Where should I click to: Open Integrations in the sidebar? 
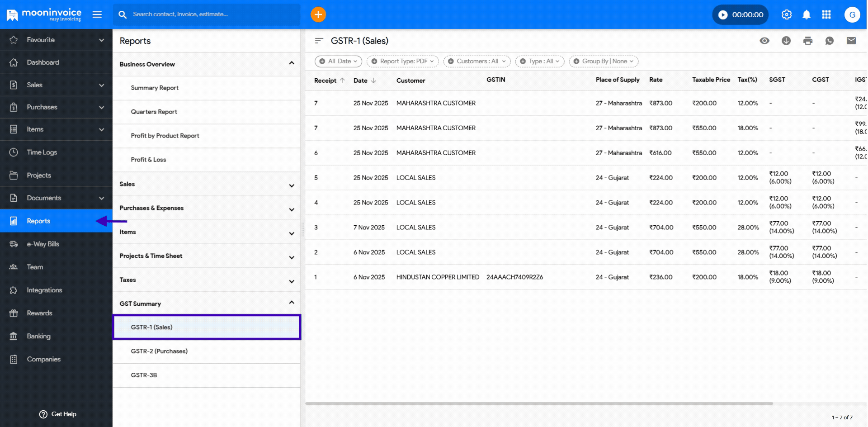tap(56, 290)
